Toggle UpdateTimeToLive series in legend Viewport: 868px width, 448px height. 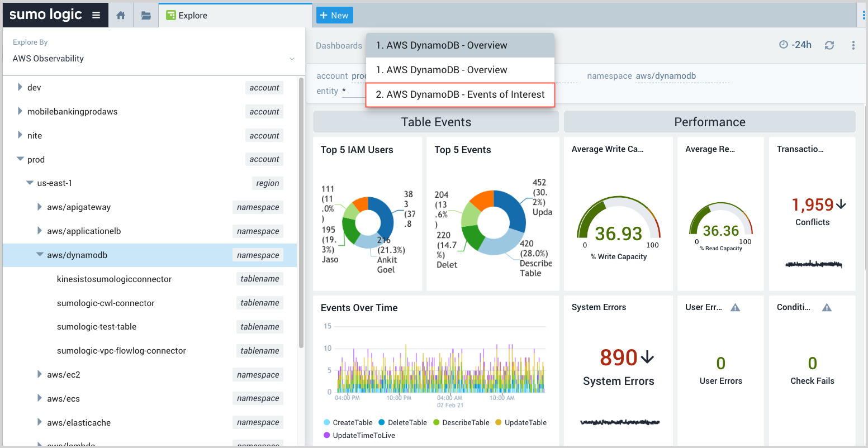[359, 436]
